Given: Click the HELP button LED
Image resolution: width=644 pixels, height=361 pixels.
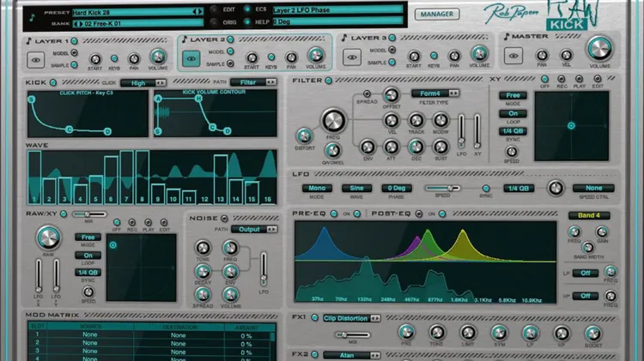Looking at the screenshot, I should (x=246, y=21).
